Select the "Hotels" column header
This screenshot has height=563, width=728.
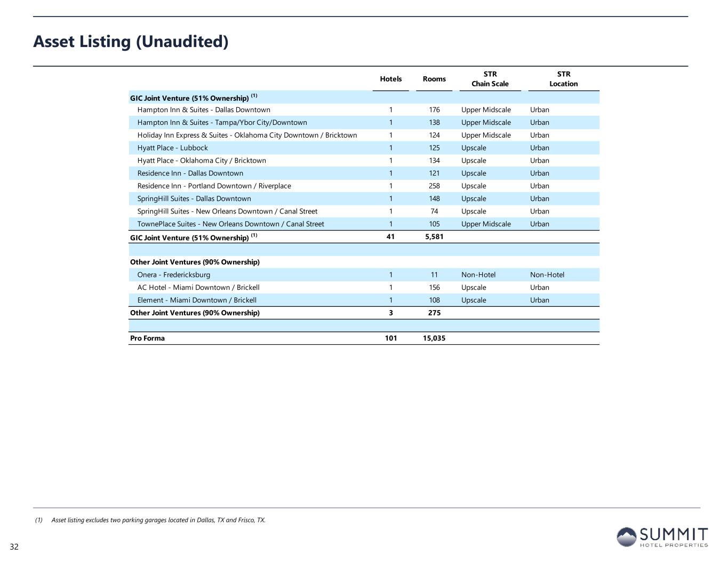tap(391, 79)
